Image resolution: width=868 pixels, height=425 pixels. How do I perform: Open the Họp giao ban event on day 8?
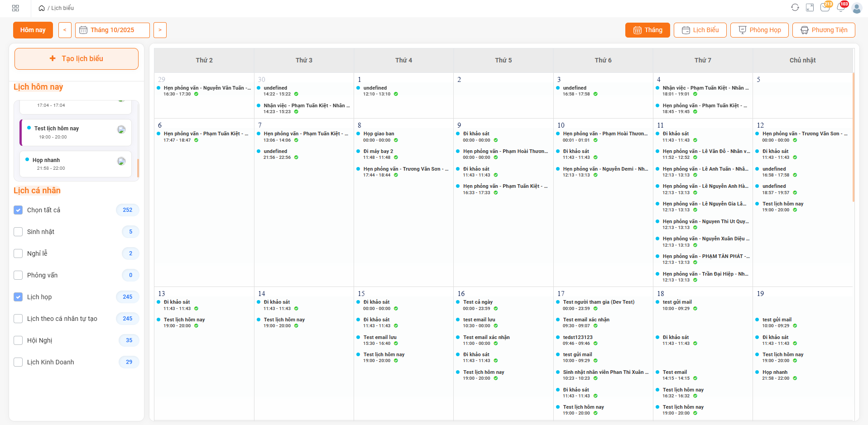pos(379,134)
